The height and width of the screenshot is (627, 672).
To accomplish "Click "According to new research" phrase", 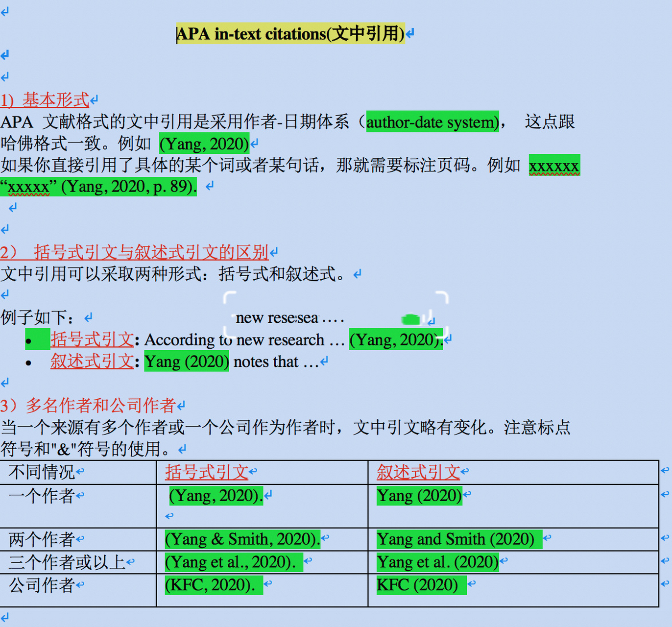I will pos(235,340).
